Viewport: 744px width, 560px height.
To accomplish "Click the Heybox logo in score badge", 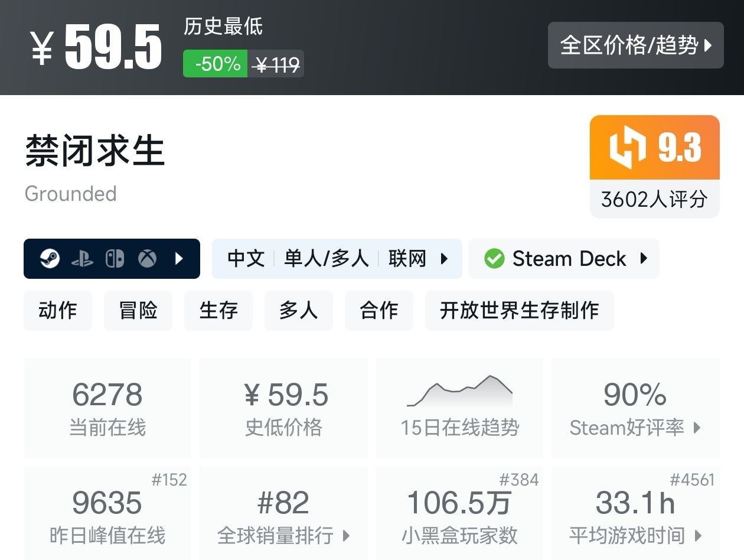I will [x=628, y=147].
